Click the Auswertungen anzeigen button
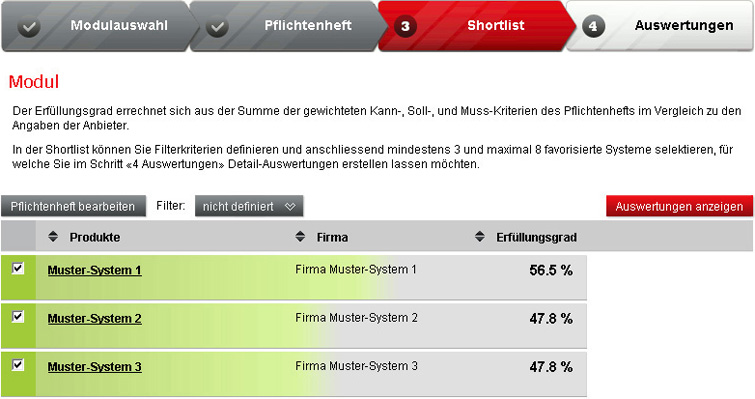The width and height of the screenshot is (755, 399). tap(679, 206)
